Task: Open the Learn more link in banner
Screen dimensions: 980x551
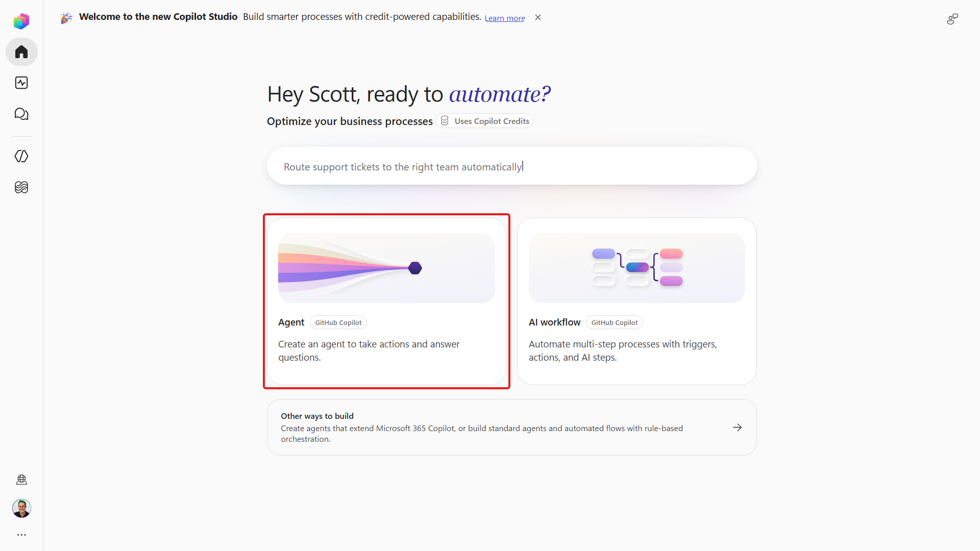Action: point(505,18)
